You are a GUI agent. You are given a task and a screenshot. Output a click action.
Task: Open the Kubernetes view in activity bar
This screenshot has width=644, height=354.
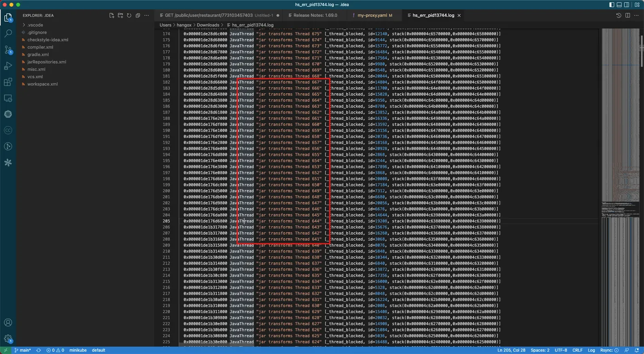[x=8, y=114]
